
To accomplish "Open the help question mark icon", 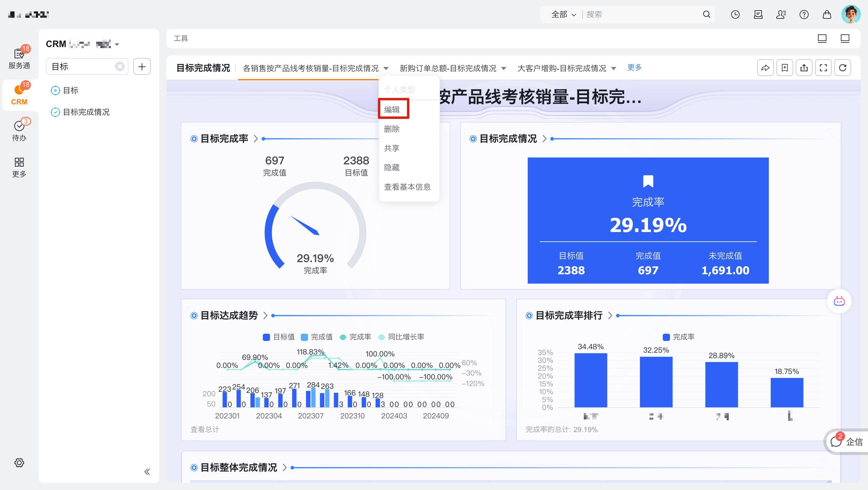I will (804, 14).
